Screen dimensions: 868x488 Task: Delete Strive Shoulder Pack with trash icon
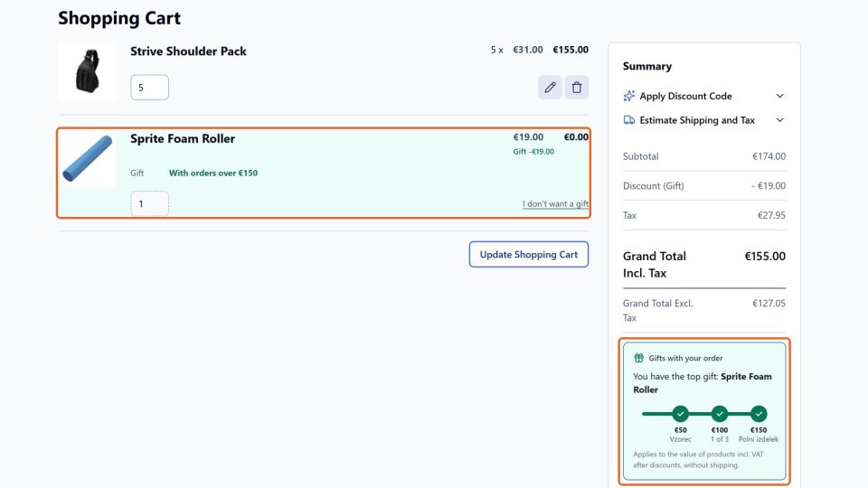pos(576,88)
